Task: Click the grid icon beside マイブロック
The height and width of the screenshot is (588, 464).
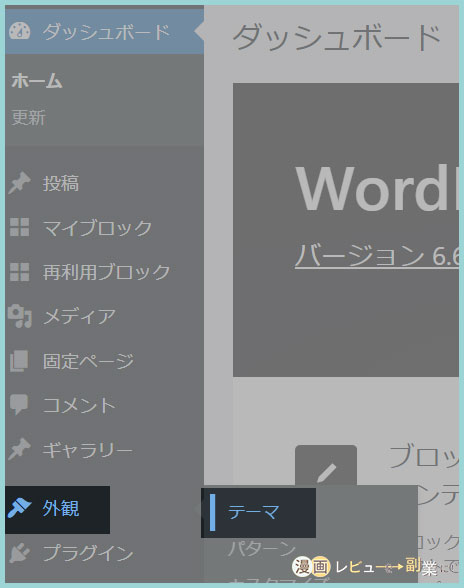Action: point(20,227)
